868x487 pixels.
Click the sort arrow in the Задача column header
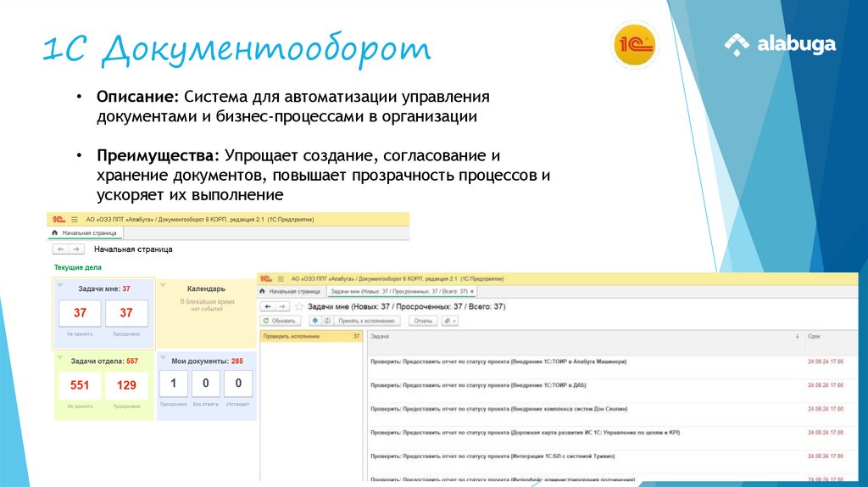[797, 336]
